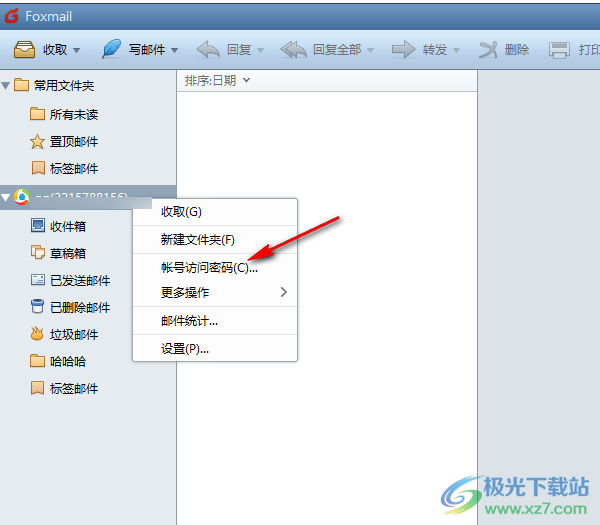Choose 收取(G) from context menu
This screenshot has height=525, width=600.
[x=215, y=212]
